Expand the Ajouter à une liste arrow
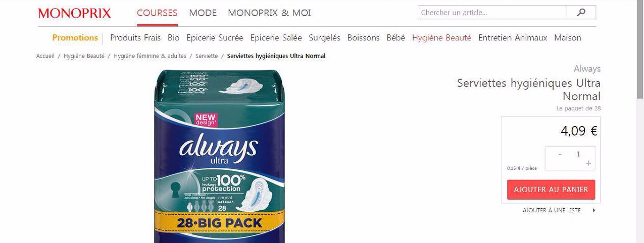 [594, 210]
